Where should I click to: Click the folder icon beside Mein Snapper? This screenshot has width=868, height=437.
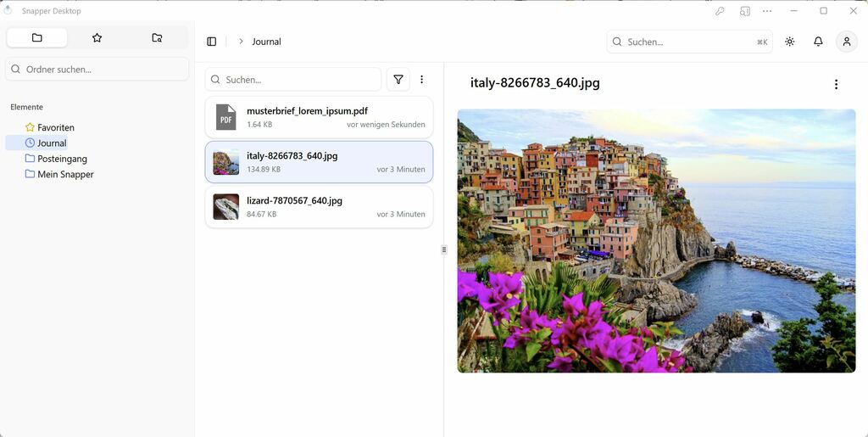30,174
